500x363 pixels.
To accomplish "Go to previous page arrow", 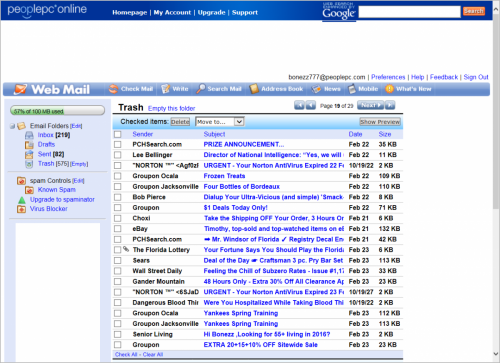I will click(x=311, y=105).
